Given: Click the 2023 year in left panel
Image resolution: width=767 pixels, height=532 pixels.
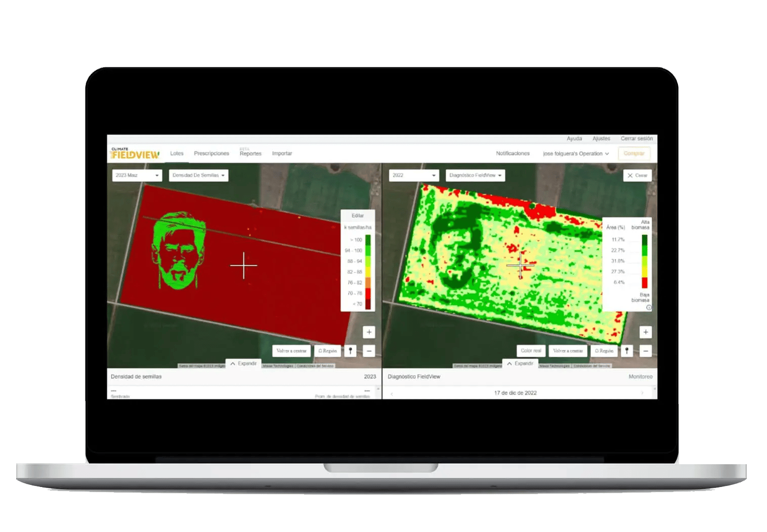Looking at the screenshot, I should 370,377.
